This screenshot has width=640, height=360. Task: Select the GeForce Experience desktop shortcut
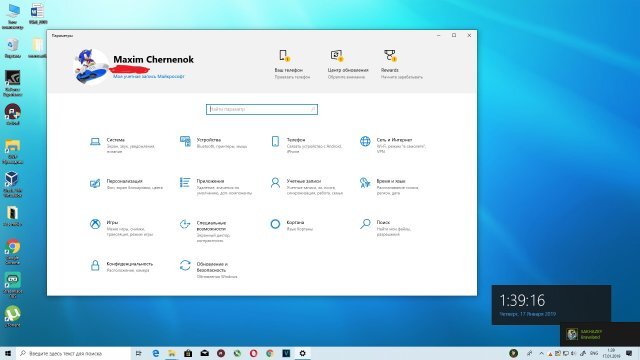click(13, 84)
